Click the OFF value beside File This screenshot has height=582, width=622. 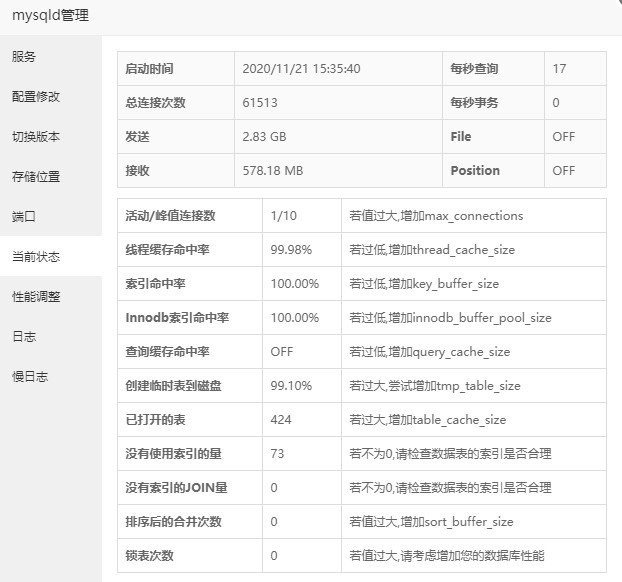click(x=563, y=137)
